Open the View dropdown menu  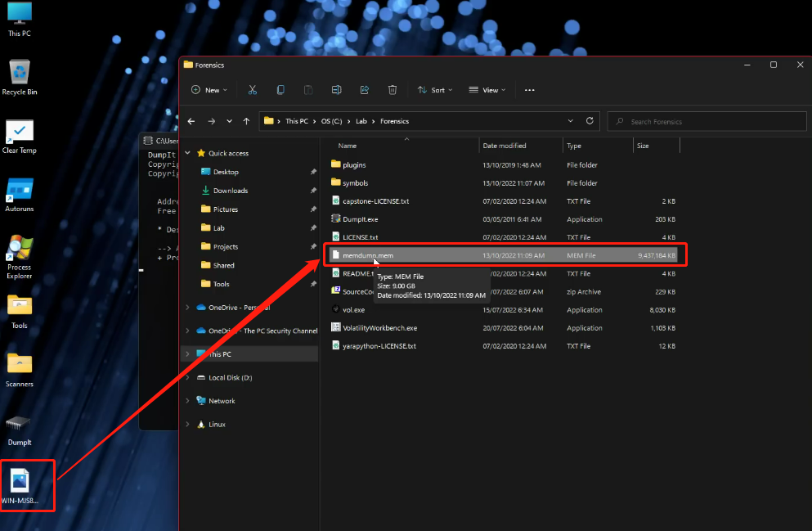point(487,90)
